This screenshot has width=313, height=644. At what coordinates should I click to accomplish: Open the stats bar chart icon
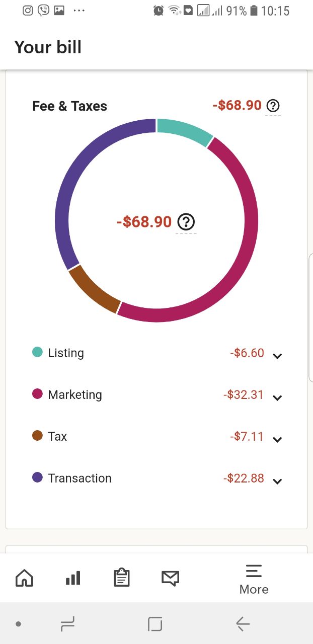click(x=73, y=579)
